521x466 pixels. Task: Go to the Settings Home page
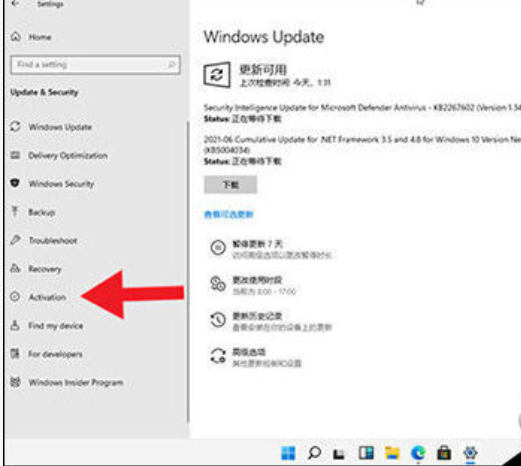(31, 37)
